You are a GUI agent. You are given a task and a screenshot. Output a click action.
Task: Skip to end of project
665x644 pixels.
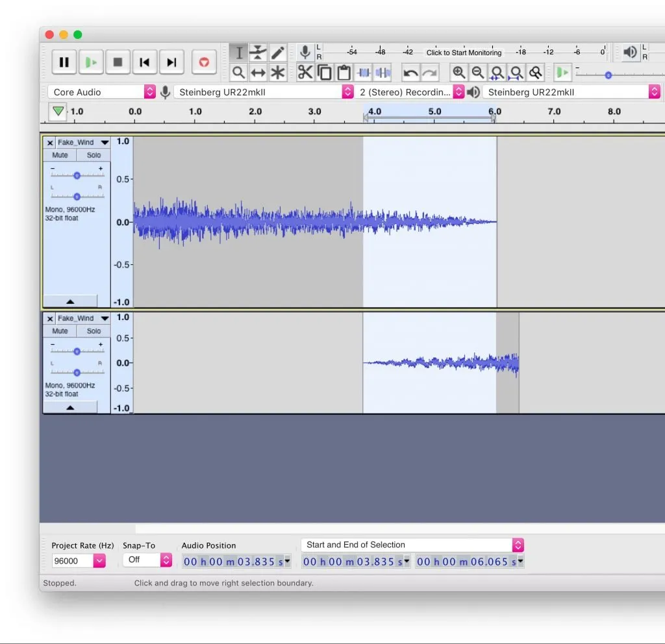click(x=171, y=62)
